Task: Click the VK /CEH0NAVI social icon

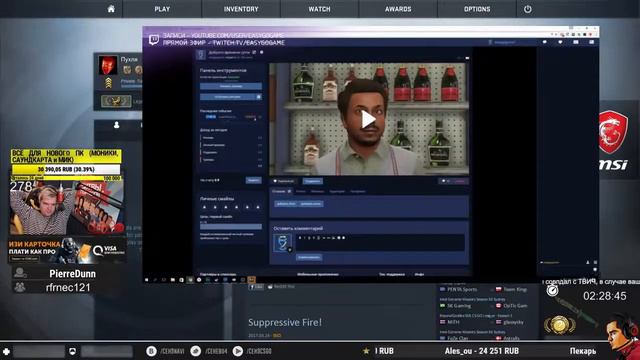Action: coord(151,351)
